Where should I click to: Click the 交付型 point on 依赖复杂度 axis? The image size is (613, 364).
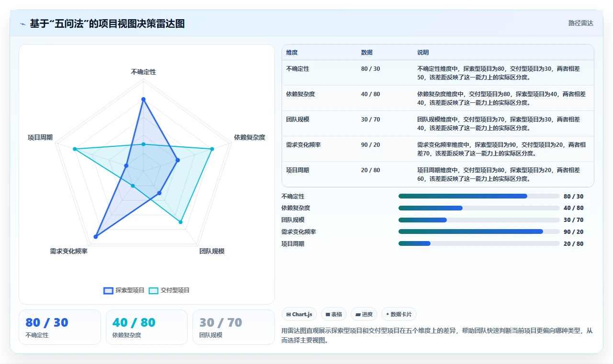point(212,149)
